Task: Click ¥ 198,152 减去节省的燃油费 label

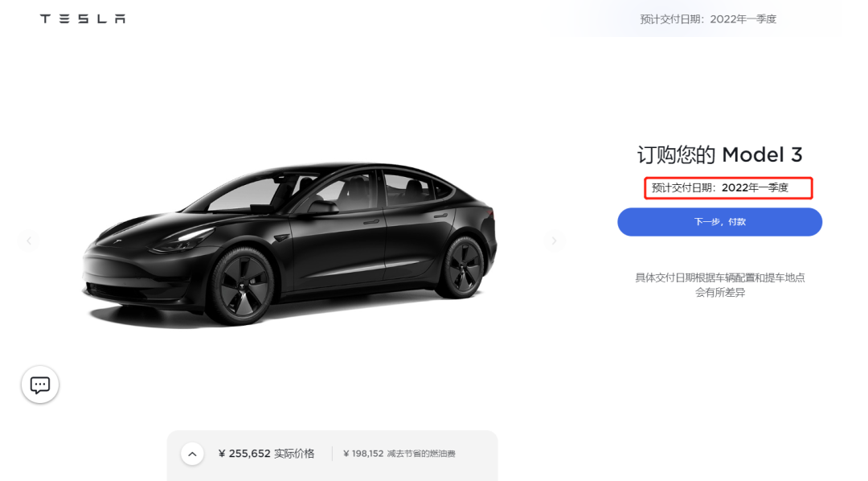Action: 399,454
